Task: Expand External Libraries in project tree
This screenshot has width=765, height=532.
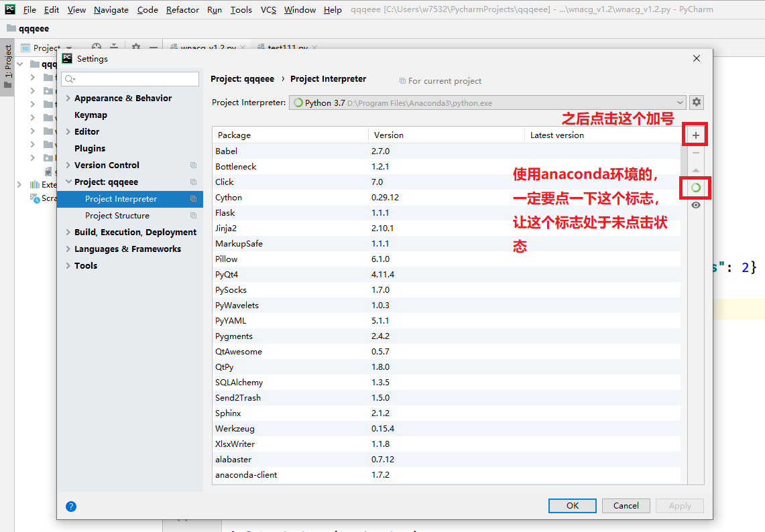Action: [19, 185]
